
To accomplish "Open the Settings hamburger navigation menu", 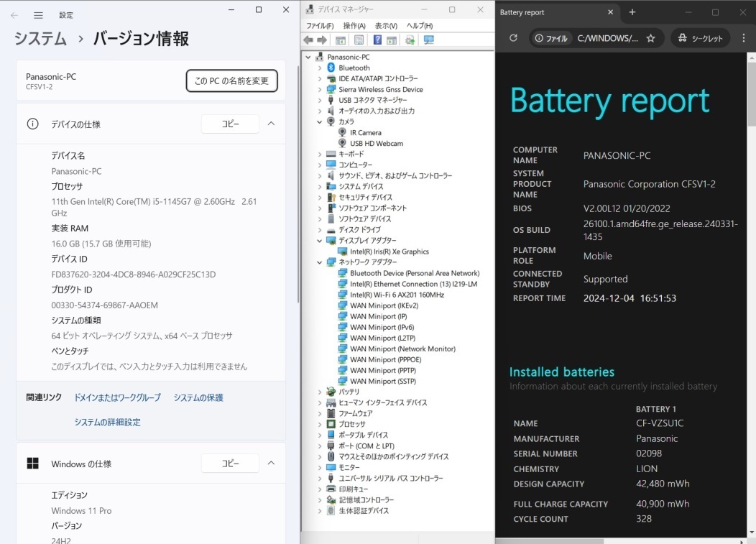I will tap(38, 15).
